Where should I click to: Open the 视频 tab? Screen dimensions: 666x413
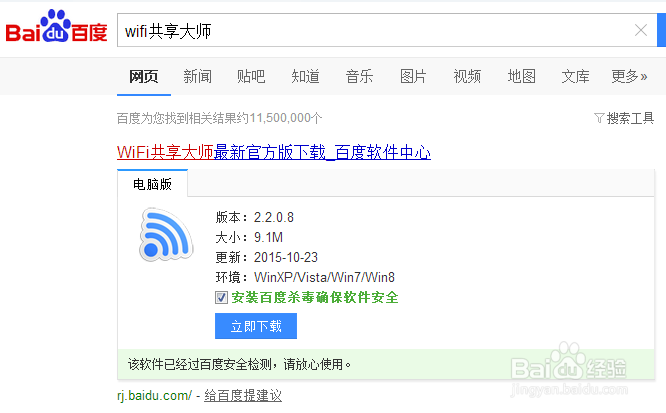(467, 76)
